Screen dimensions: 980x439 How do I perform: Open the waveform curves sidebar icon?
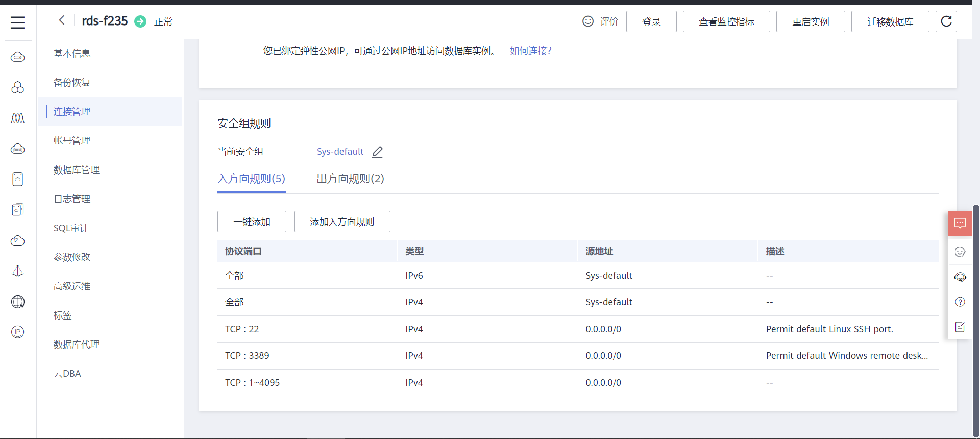point(18,118)
